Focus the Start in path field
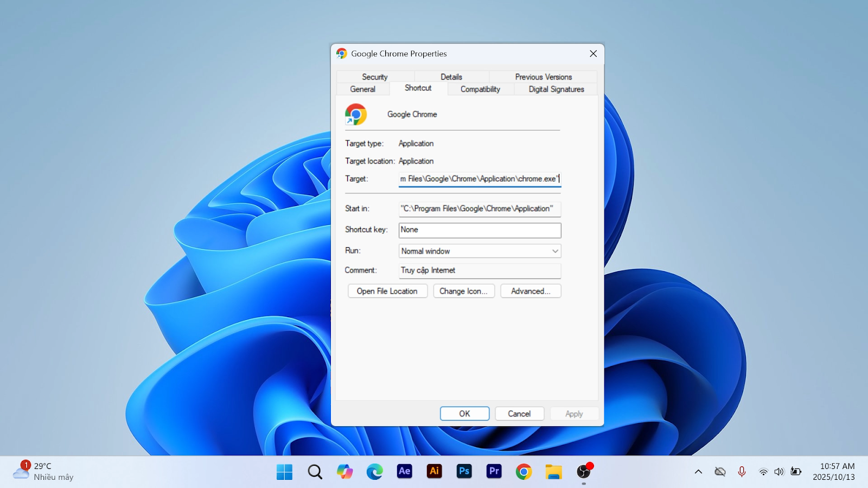The width and height of the screenshot is (868, 488). 480,209
